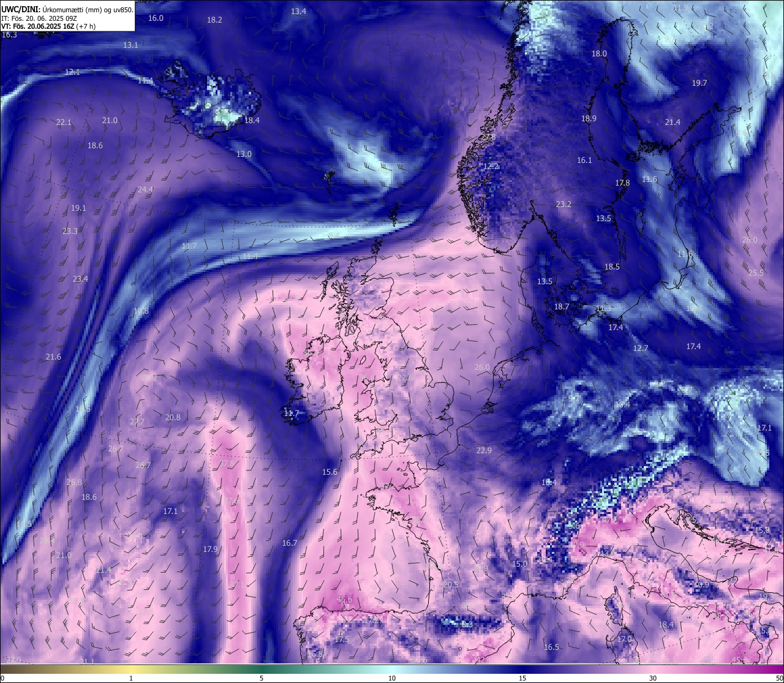Click the valid time line 'VT: Fös. 20.06.2025 16Z (+7 h)'

(x=49, y=26)
